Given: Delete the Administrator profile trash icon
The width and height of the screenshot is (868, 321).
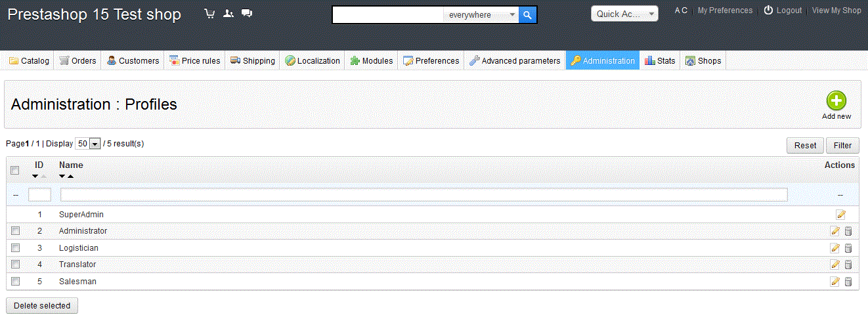Looking at the screenshot, I should [x=848, y=231].
